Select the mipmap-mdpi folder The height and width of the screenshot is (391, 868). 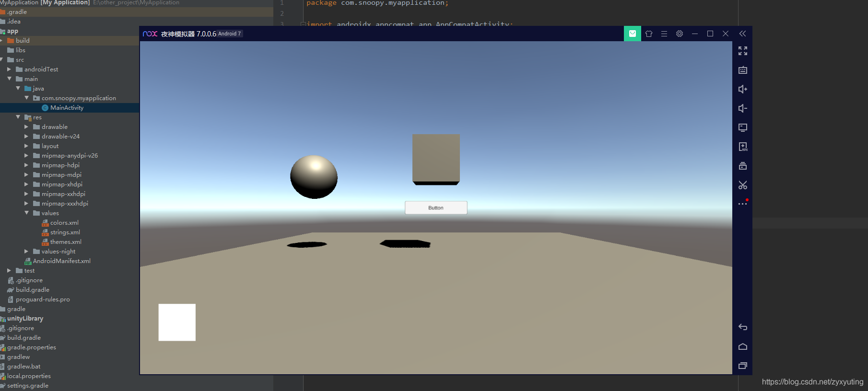(61, 175)
